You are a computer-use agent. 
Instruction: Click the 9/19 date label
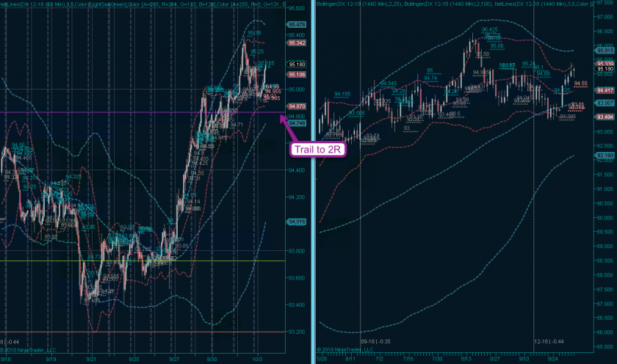point(51,359)
